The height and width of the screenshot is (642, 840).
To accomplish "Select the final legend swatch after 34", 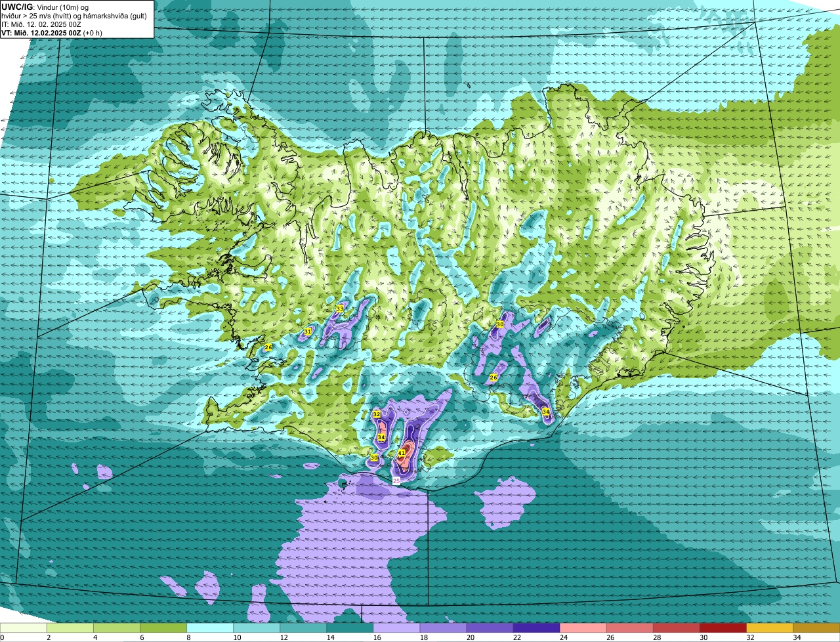I will pyautogui.click(x=816, y=628).
